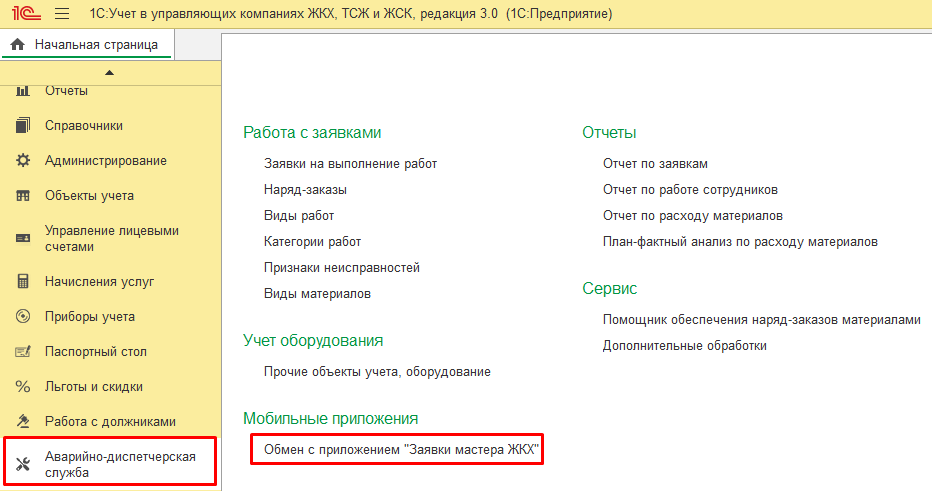Click the Сервис heading
The width and height of the screenshot is (932, 491).
pos(609,288)
